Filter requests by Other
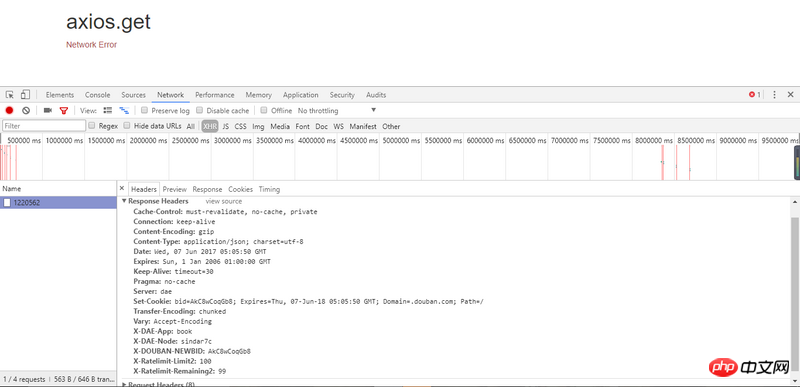Screen dimensions: 800x387 [391, 126]
